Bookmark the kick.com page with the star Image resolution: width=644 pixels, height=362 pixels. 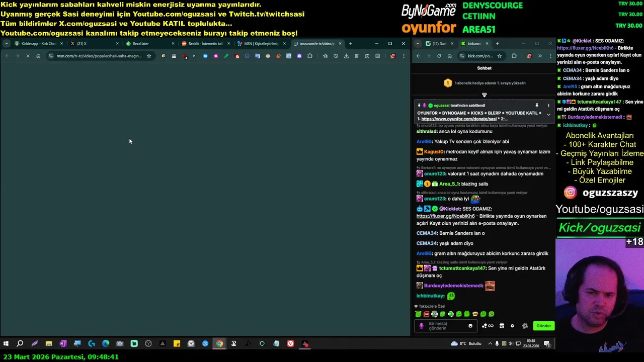[x=499, y=56]
